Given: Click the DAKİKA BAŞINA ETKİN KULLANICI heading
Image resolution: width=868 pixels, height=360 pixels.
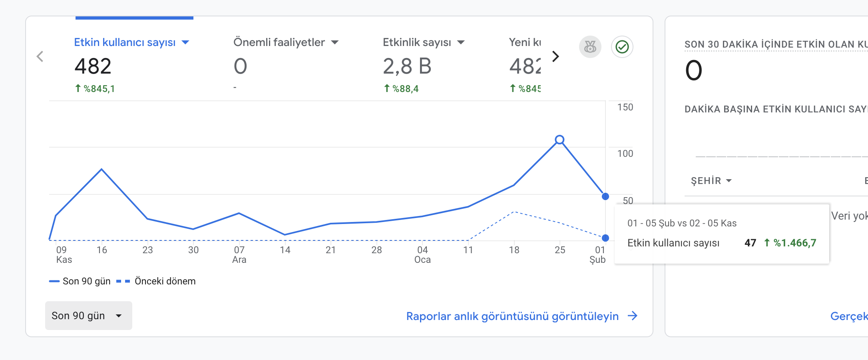Looking at the screenshot, I should [x=776, y=109].
